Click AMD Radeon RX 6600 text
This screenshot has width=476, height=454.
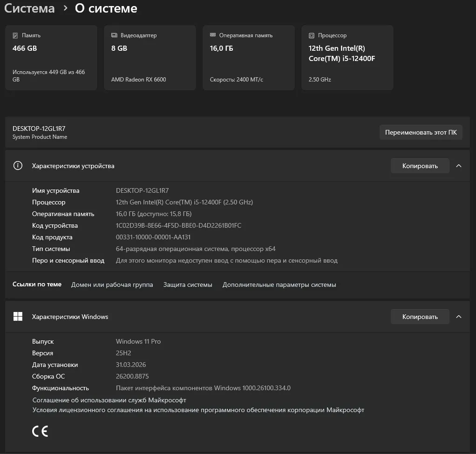click(x=138, y=79)
